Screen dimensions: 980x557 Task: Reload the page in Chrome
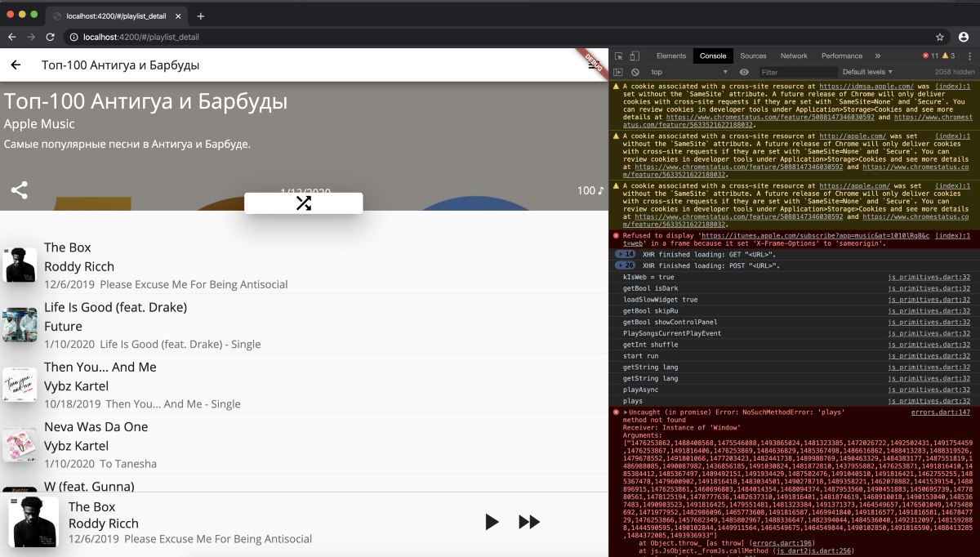pos(50,37)
